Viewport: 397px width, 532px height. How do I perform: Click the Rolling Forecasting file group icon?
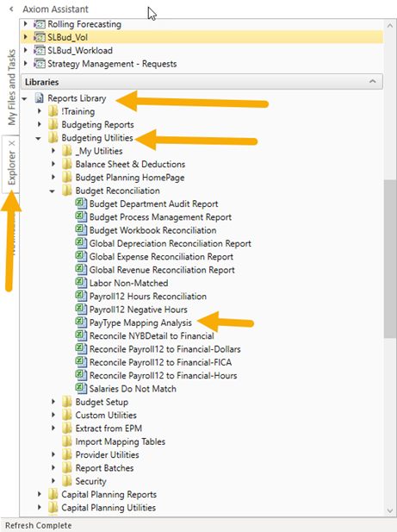tap(40, 24)
